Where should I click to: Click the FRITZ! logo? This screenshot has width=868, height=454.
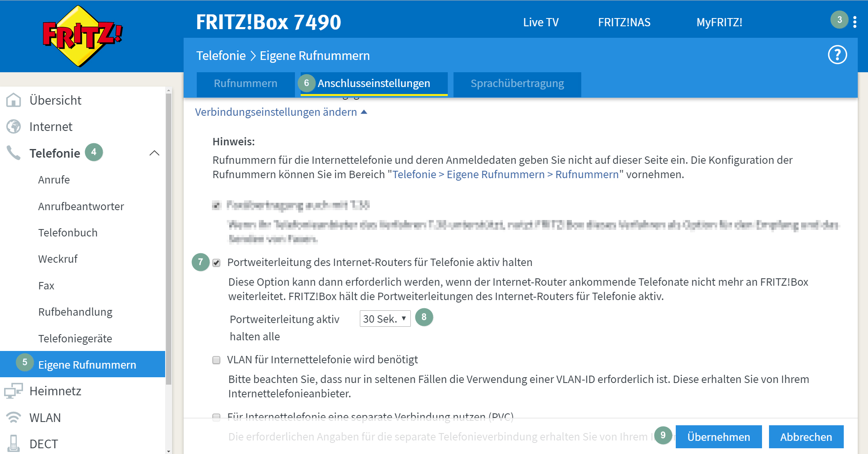coord(82,36)
